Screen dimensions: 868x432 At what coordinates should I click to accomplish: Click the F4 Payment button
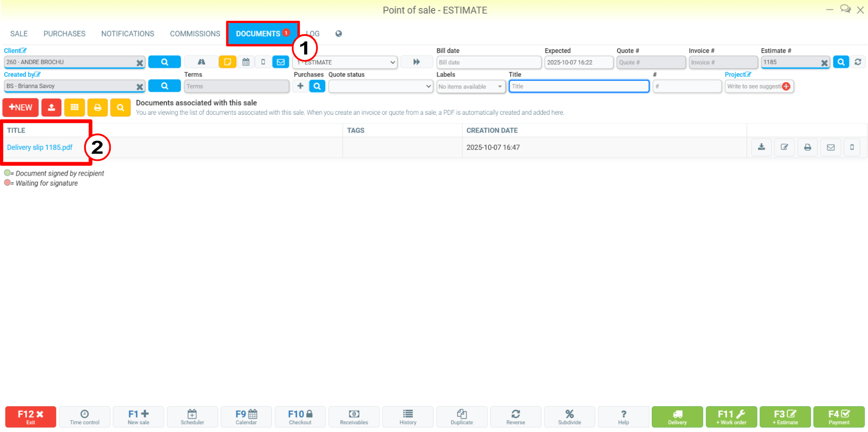point(839,417)
